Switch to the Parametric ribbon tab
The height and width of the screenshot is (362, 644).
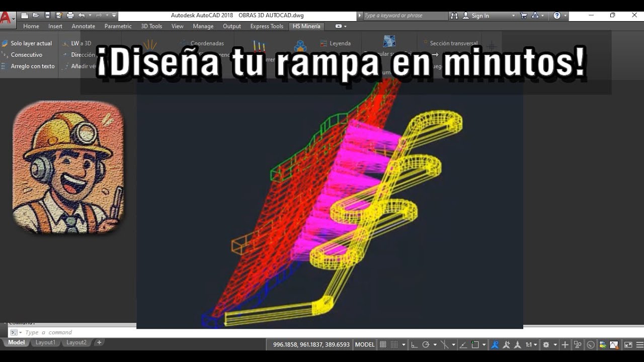click(118, 26)
